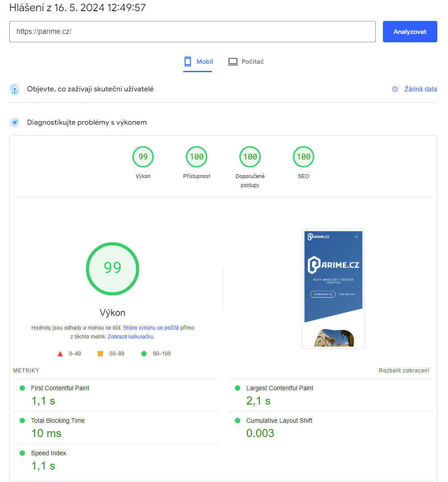
Task: Click the parime.cz page screenshot thumbnail
Action: point(333,289)
